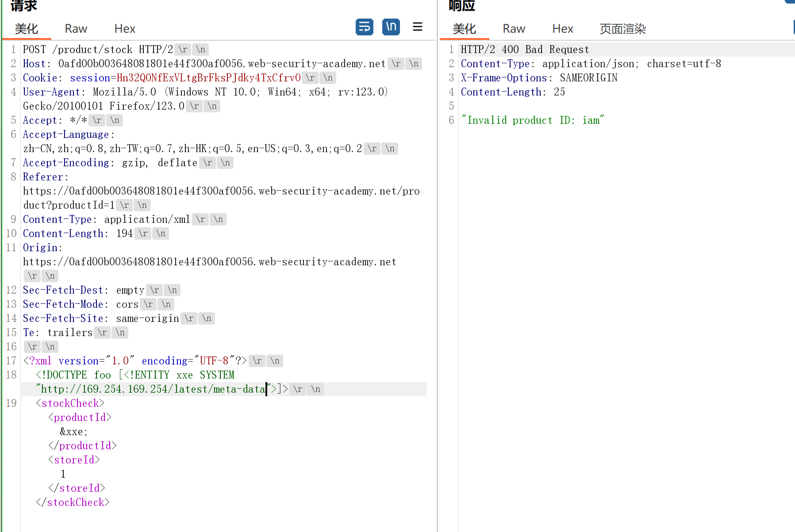
Task: Select the request 美化 tab
Action: point(27,29)
